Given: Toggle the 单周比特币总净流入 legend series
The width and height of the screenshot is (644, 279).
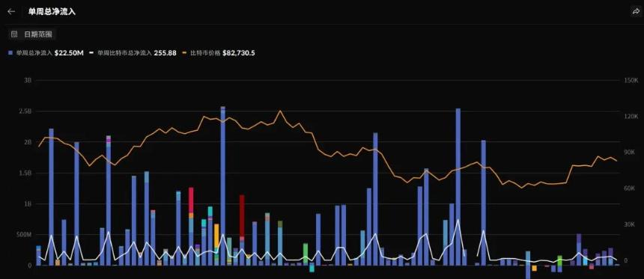Looking at the screenshot, I should 133,53.
